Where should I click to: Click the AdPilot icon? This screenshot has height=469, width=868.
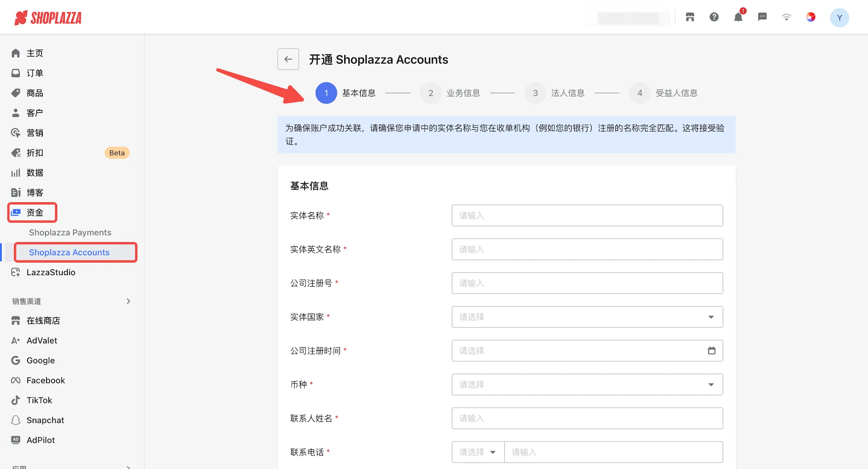tap(16, 440)
